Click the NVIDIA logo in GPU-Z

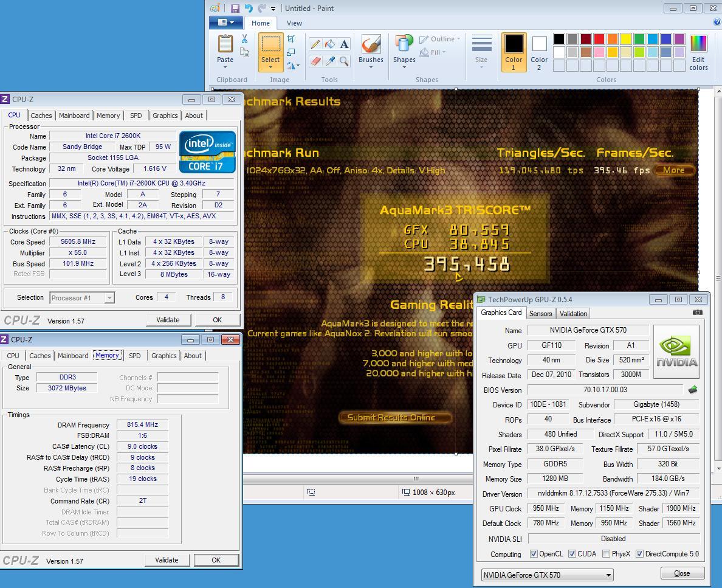[x=676, y=352]
